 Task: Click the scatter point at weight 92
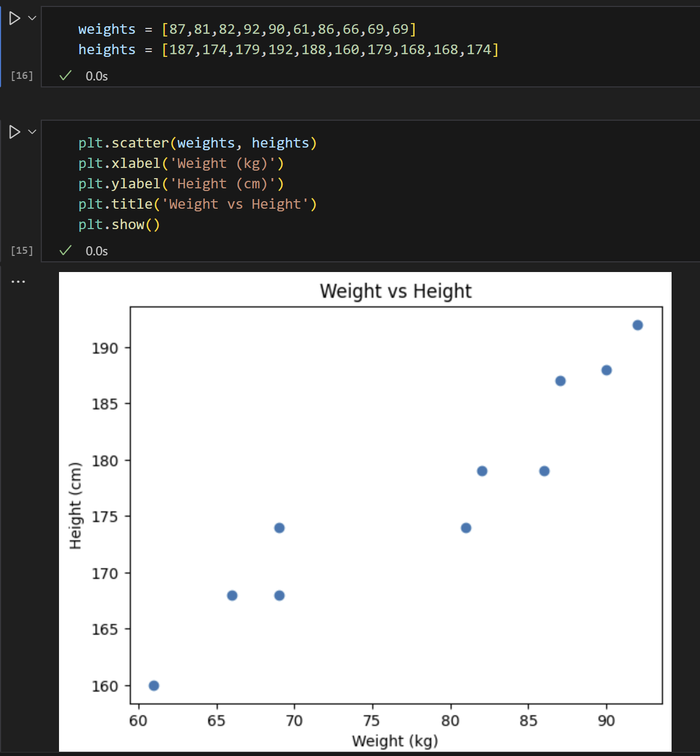tap(638, 325)
